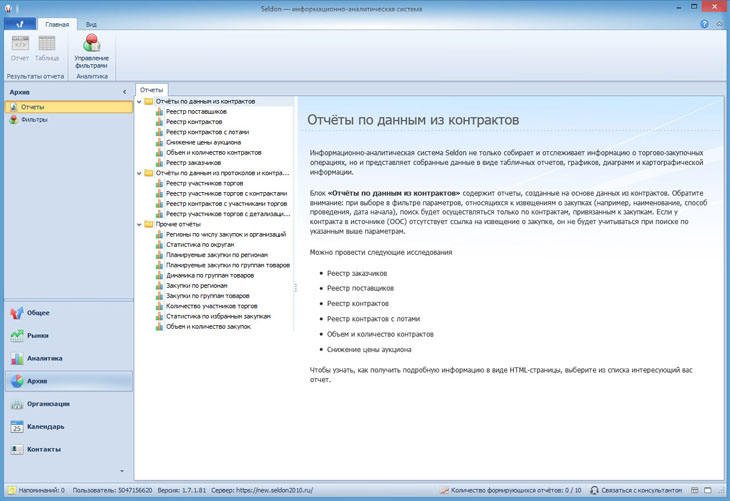Click the Управление фильтрами ribbon icon

point(92,50)
